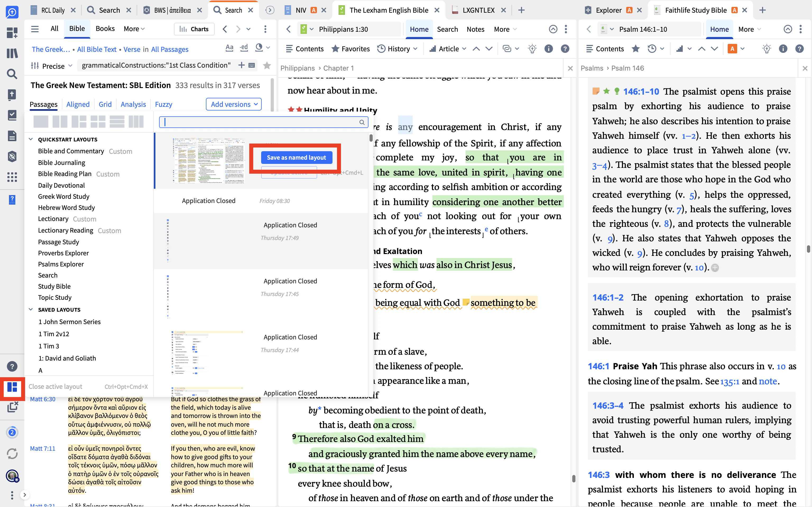
Task: Select the four-pane grid layout arrangement
Action: point(98,121)
